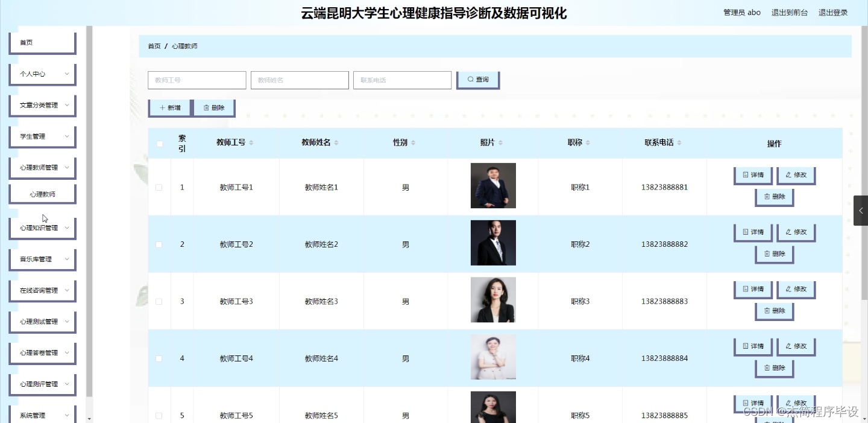The image size is (868, 423).
Task: Click the 删除 batch delete button
Action: tap(214, 107)
